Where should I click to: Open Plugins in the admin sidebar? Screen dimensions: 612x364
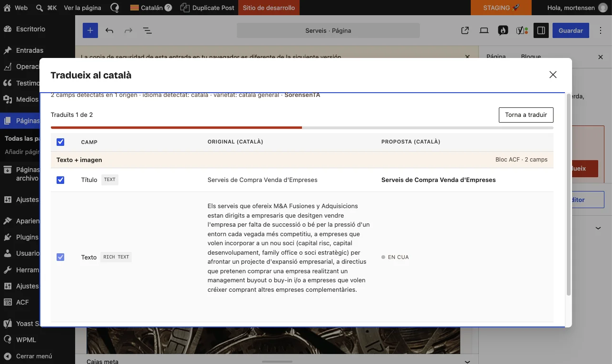(x=27, y=237)
